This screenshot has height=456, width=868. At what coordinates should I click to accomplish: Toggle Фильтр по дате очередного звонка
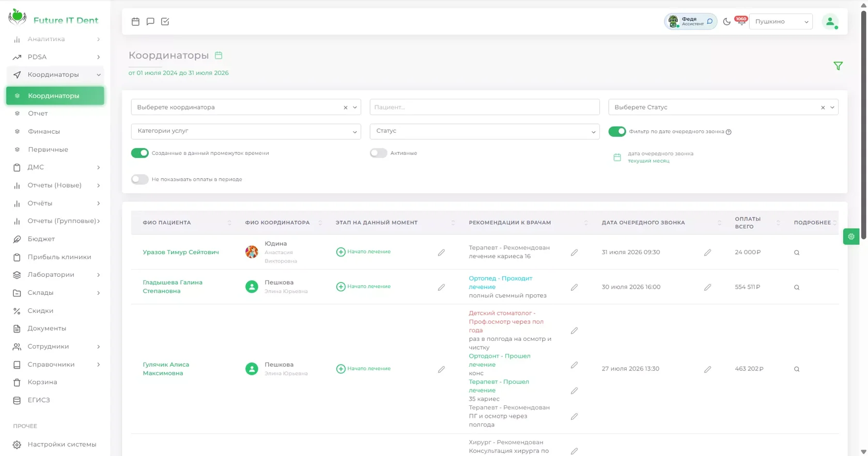click(x=617, y=131)
